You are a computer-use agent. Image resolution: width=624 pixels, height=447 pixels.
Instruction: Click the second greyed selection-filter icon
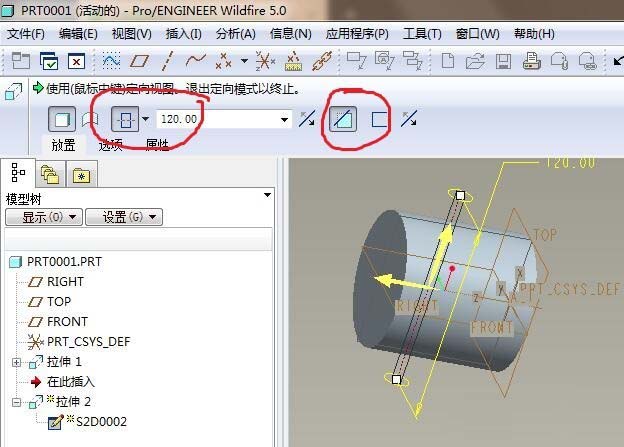pyautogui.click(x=384, y=61)
